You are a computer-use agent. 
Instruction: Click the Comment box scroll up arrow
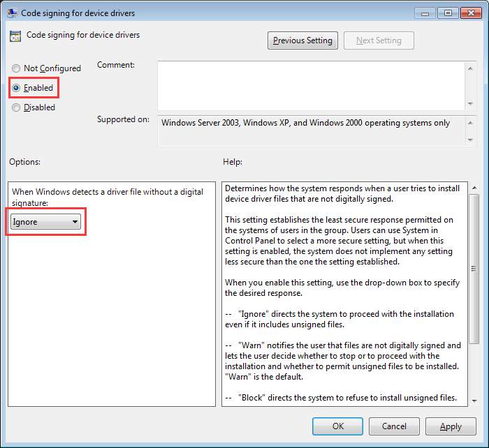click(x=470, y=68)
